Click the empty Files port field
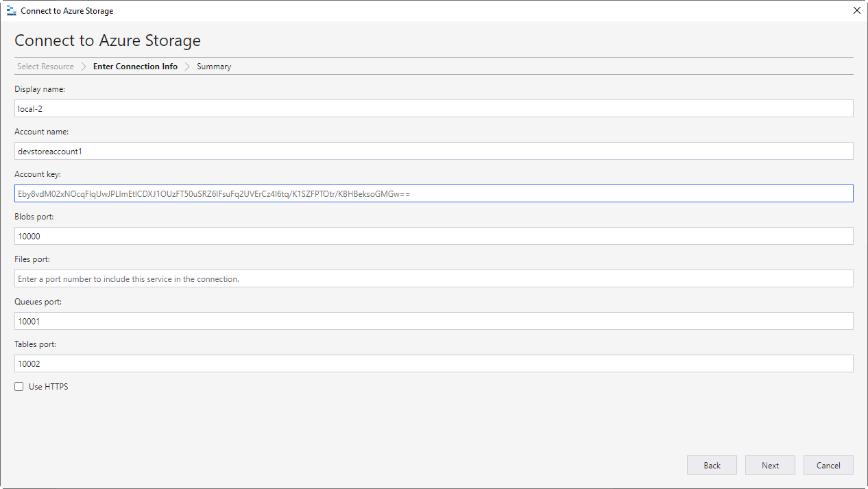The image size is (868, 489). (x=433, y=278)
